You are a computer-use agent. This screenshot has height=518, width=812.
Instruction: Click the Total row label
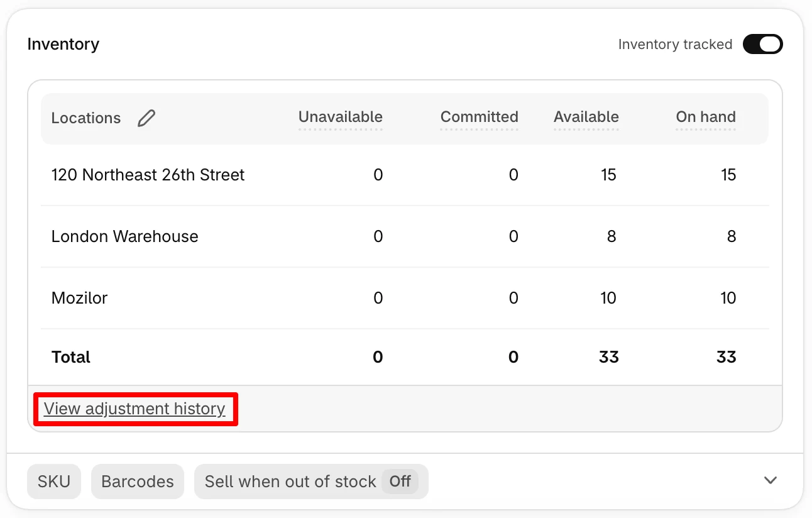(x=71, y=357)
